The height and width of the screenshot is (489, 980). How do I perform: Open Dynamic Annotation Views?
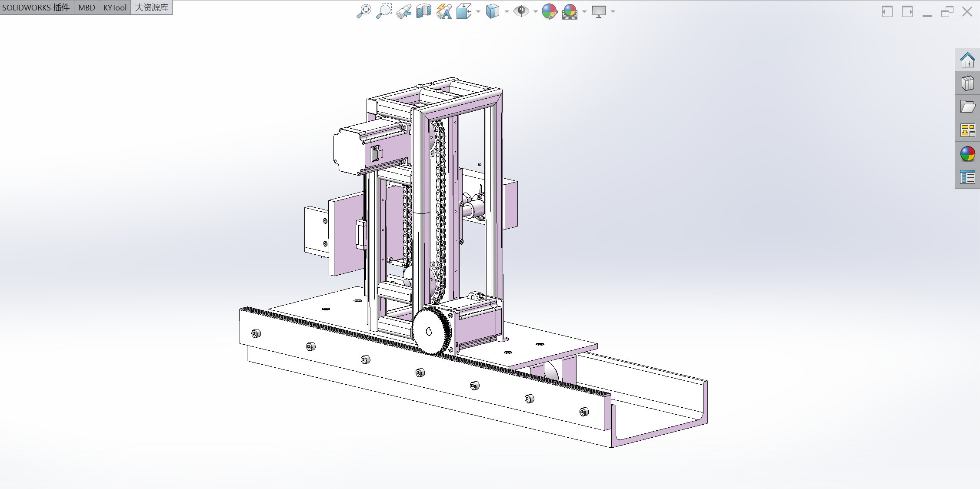click(444, 11)
